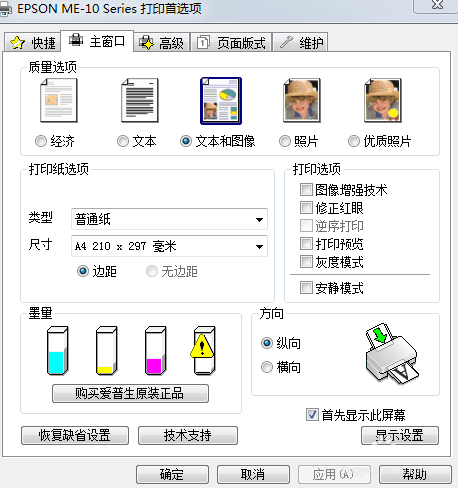Select the 文本 text quality thumbnail
This screenshot has width=458, height=488.
point(140,101)
